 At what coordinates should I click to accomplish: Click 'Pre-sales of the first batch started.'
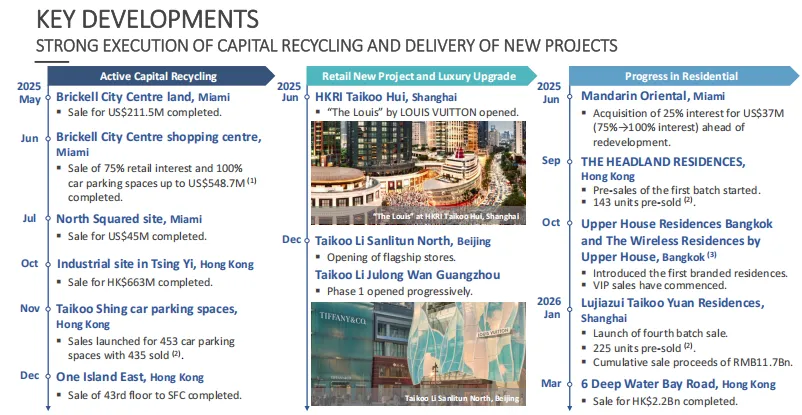pos(677,190)
